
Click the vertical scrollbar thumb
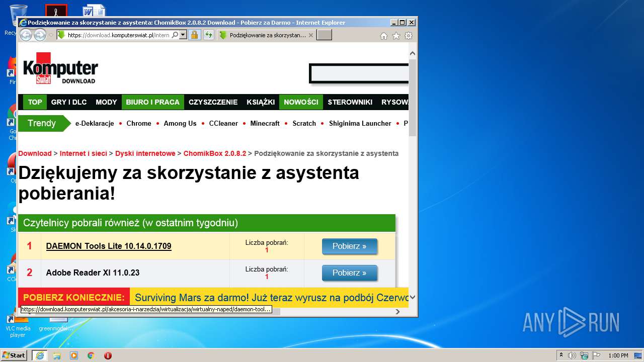click(413, 98)
